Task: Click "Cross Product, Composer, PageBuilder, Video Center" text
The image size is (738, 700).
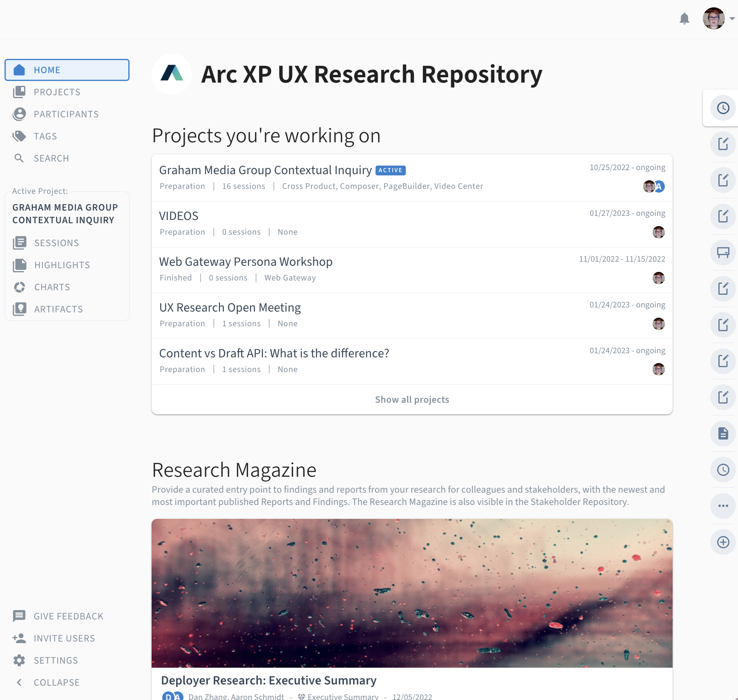Action: pyautogui.click(x=382, y=186)
